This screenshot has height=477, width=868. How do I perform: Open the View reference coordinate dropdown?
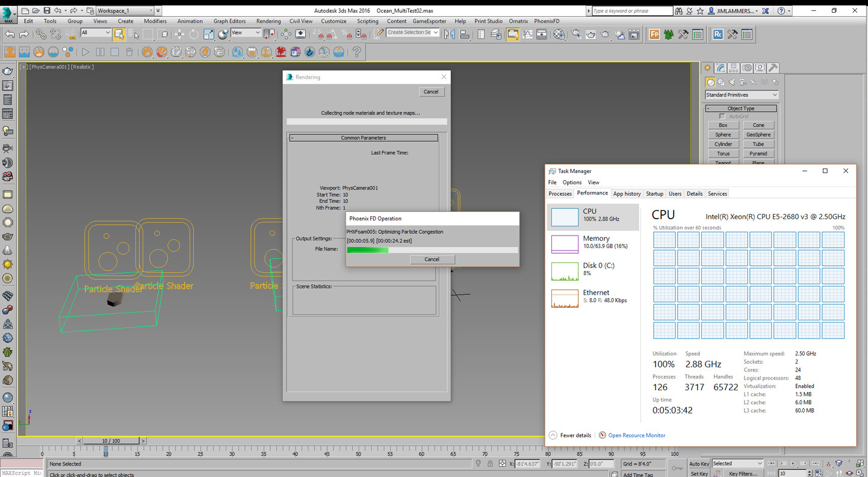[x=246, y=33]
